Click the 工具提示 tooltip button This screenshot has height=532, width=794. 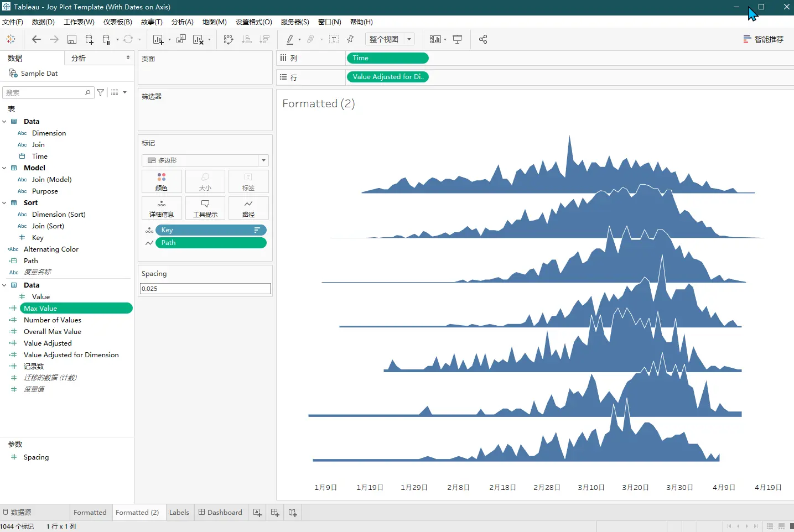click(205, 208)
